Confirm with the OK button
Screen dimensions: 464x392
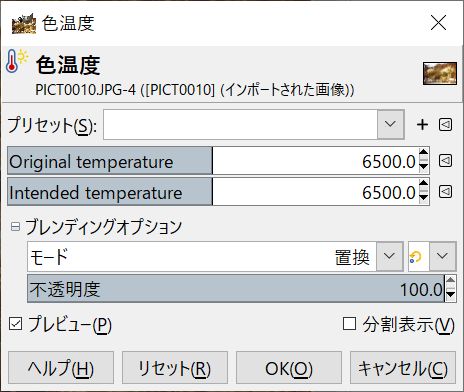coord(289,368)
